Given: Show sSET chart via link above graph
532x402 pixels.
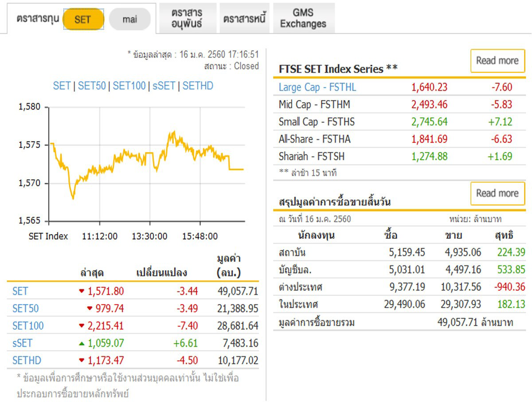Looking at the screenshot, I should tap(164, 86).
